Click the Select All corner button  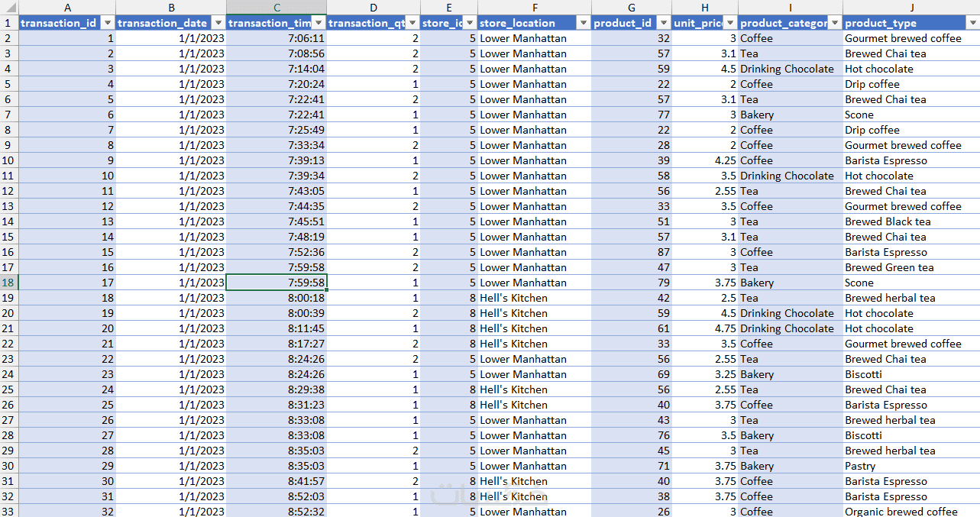click(9, 7)
